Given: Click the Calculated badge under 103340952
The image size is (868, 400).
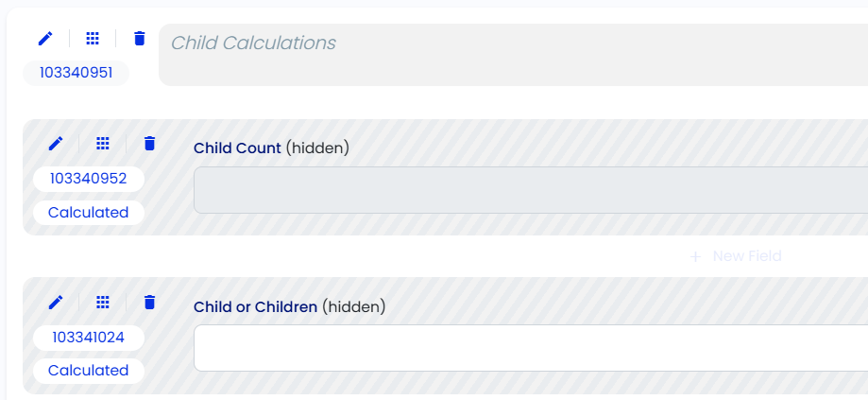Looking at the screenshot, I should tap(89, 213).
